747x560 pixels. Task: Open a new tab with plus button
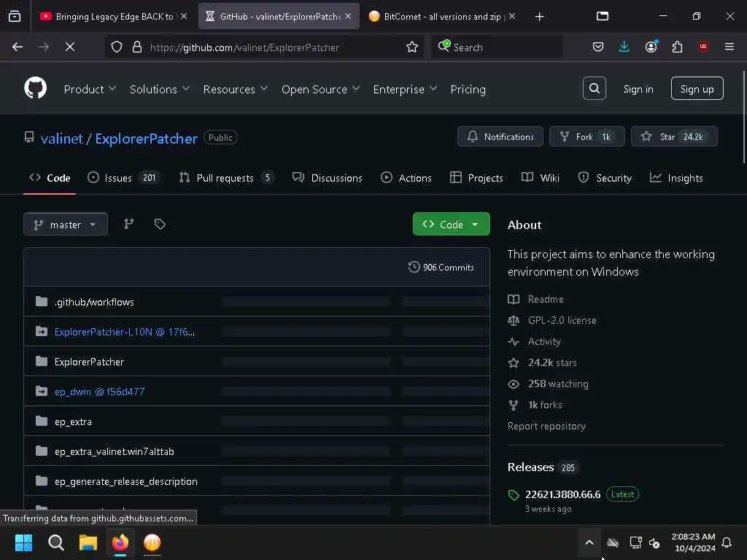539,17
